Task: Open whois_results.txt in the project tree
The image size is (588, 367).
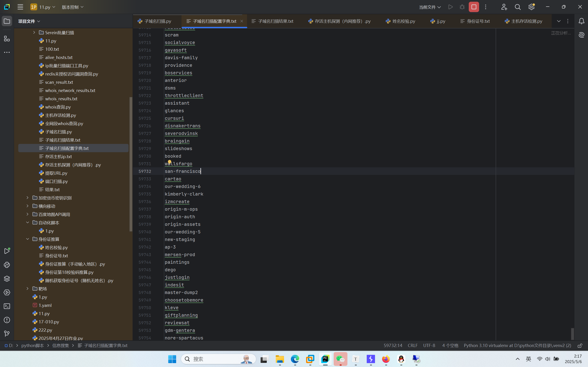Action: (x=61, y=99)
